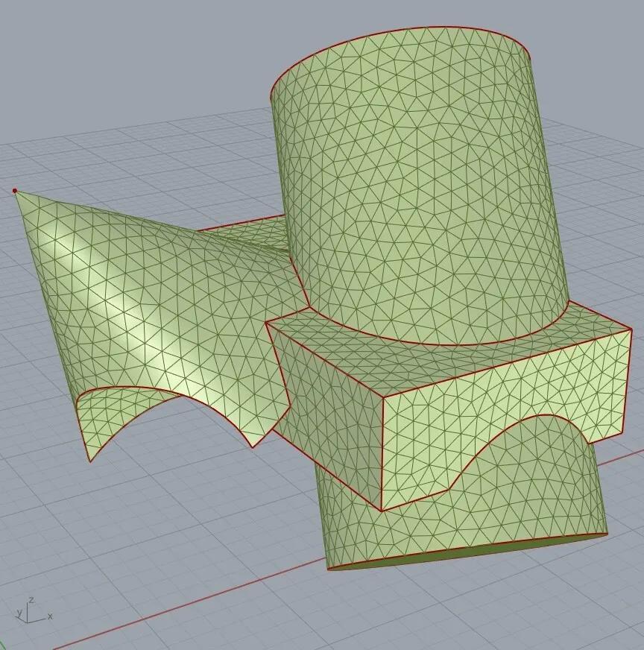Select the red vertex point at the mesh tip
This screenshot has width=644, height=650.
[x=15, y=191]
